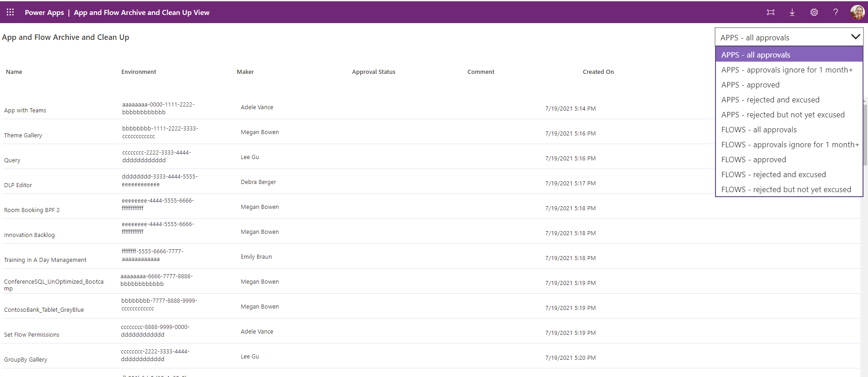The width and height of the screenshot is (868, 377).
Task: Open the help question mark icon
Action: 835,12
